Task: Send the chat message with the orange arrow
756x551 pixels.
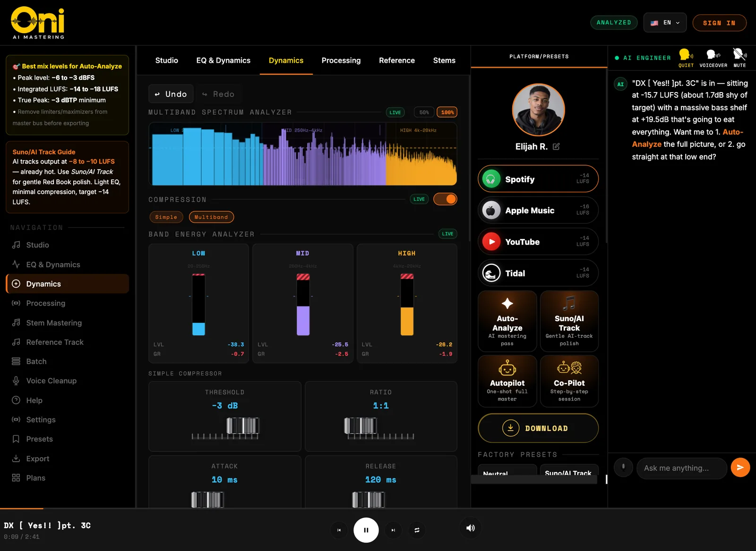Action: click(x=740, y=467)
